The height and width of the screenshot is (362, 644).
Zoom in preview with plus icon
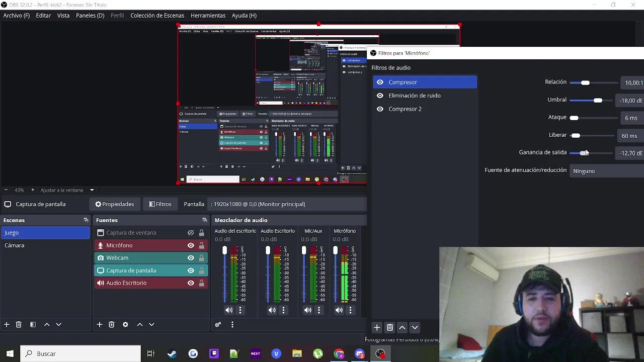[33, 190]
